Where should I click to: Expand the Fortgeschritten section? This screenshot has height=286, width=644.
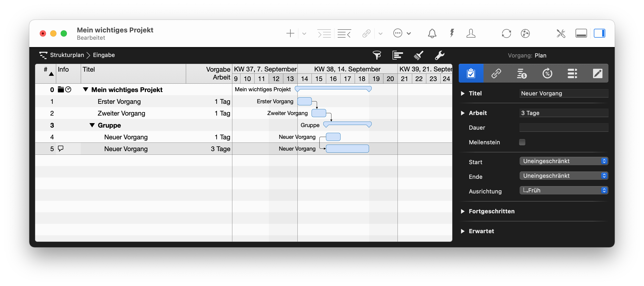(x=463, y=211)
